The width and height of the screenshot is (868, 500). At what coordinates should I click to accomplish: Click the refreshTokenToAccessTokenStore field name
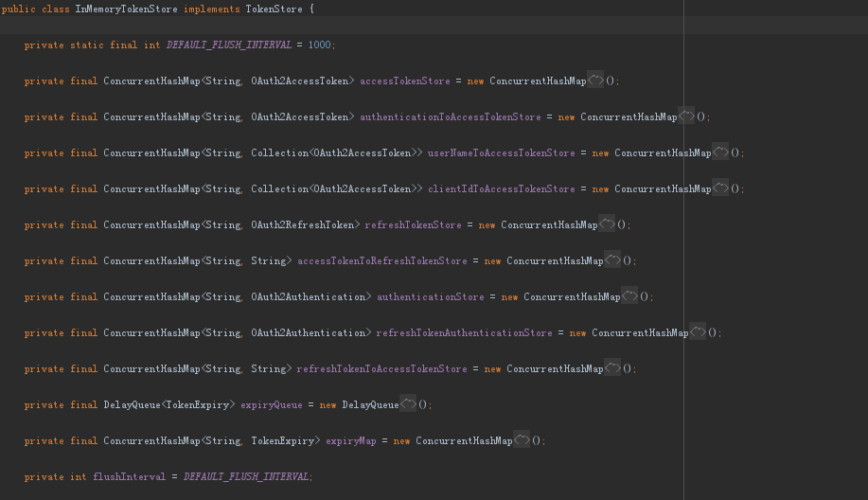[x=382, y=368]
